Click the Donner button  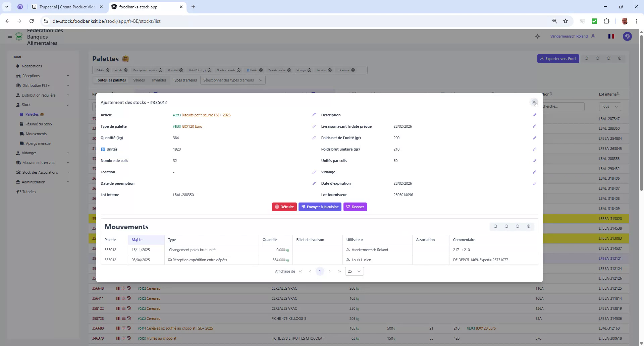coord(355,207)
